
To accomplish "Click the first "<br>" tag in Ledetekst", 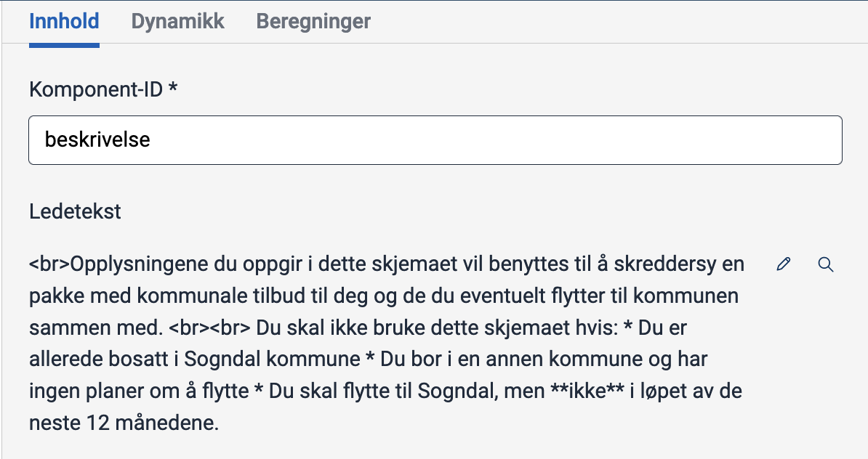I will pos(49,264).
